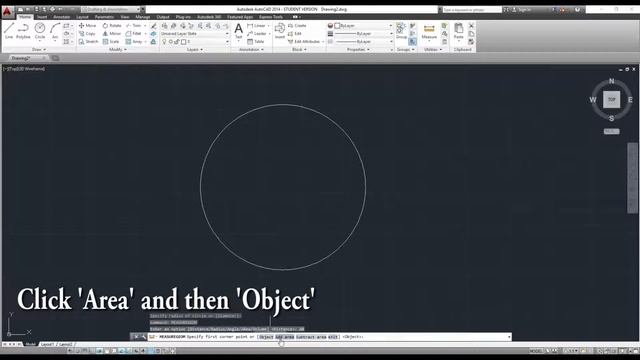The width and height of the screenshot is (640, 360).
Task: Click the eXit option in command line
Action: coord(333,337)
